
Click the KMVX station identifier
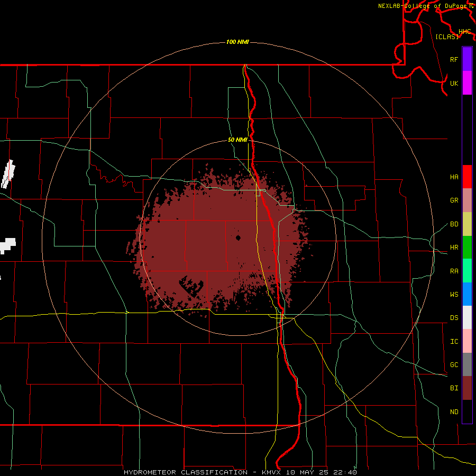(x=272, y=472)
